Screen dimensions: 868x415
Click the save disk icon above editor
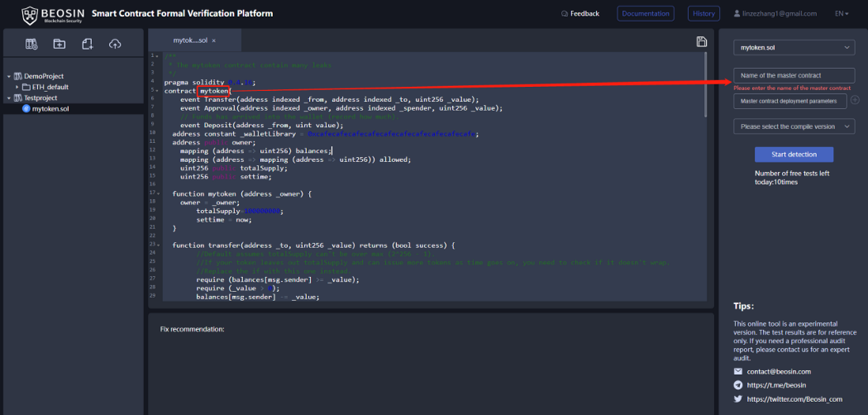click(x=701, y=41)
